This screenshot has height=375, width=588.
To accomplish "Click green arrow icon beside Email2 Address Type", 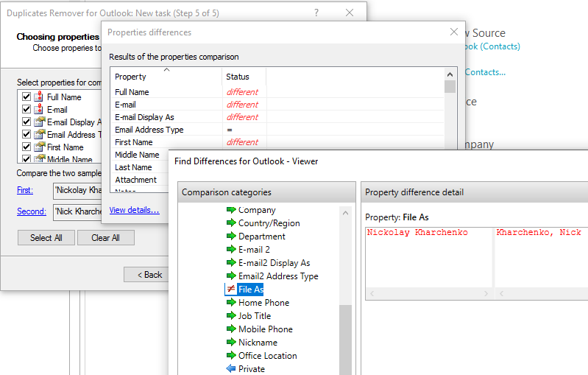I will (x=231, y=276).
